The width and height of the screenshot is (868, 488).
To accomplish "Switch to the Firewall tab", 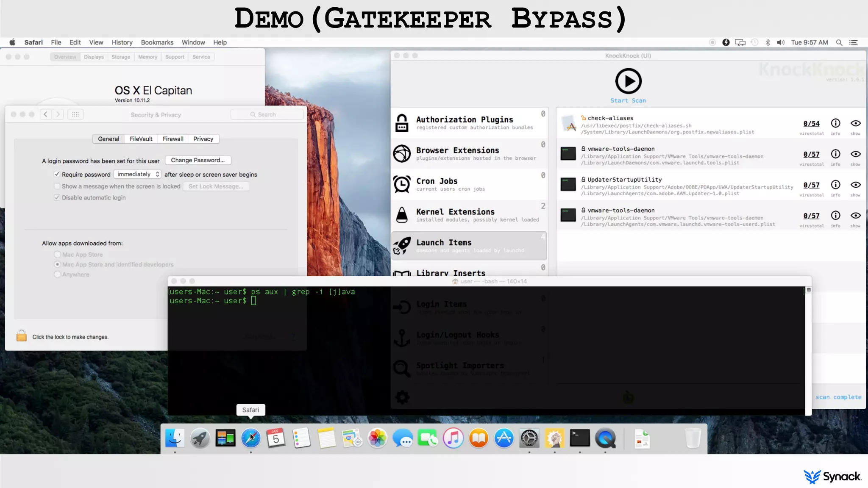I will [x=173, y=139].
